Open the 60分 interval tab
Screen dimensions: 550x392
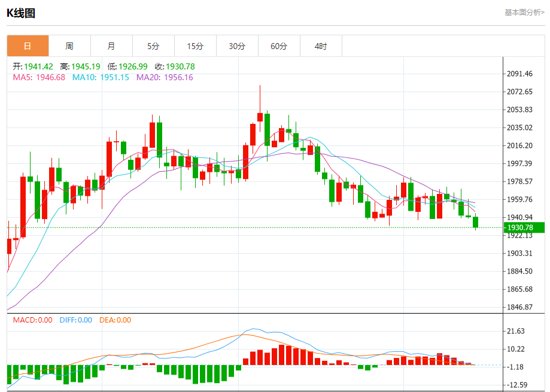pyautogui.click(x=279, y=46)
